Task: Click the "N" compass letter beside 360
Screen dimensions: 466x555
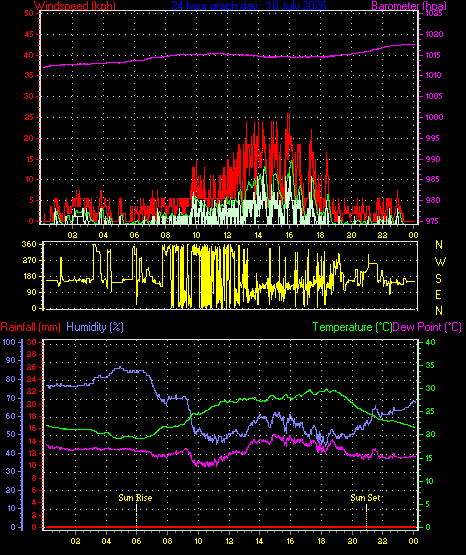Action: click(439, 245)
